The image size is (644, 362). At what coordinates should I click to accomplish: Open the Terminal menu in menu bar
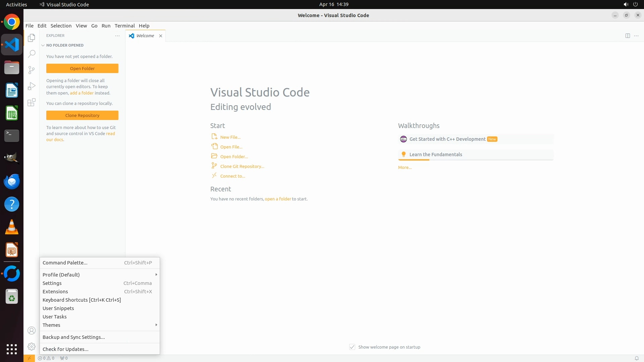[x=124, y=26]
